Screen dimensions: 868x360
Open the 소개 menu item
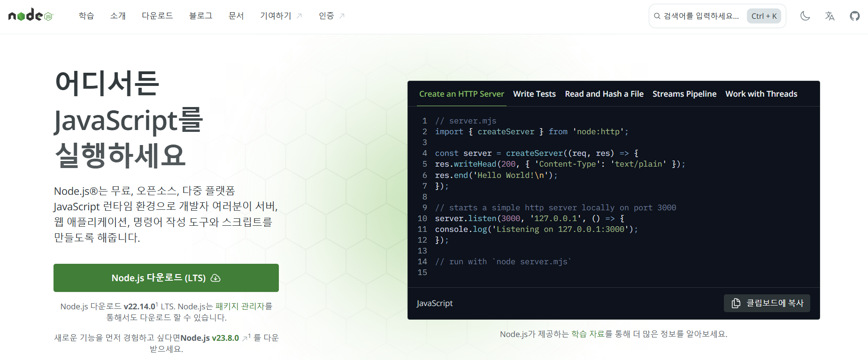(118, 16)
